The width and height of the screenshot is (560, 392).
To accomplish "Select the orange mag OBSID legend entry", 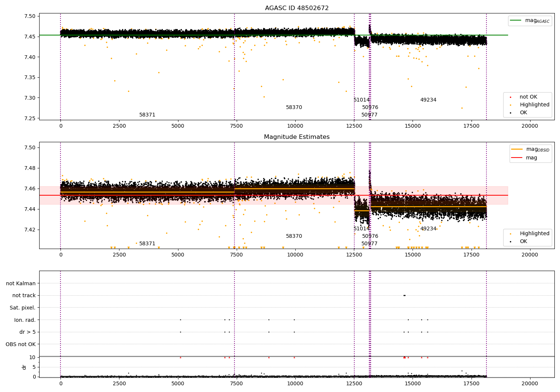I will 531,149.
